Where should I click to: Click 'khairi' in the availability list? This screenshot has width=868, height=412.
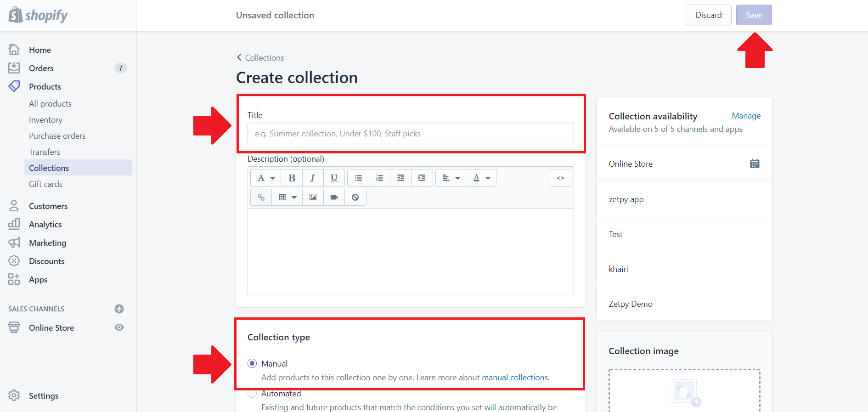click(x=618, y=269)
